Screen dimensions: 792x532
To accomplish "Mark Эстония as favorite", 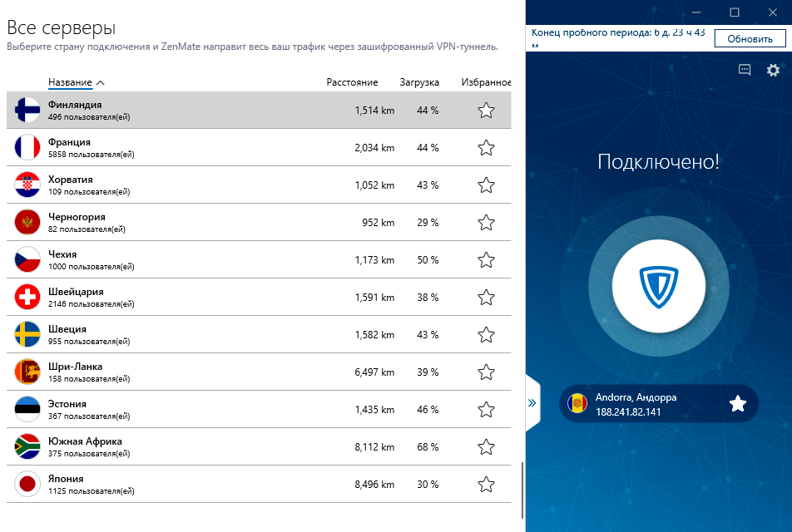I will click(486, 409).
